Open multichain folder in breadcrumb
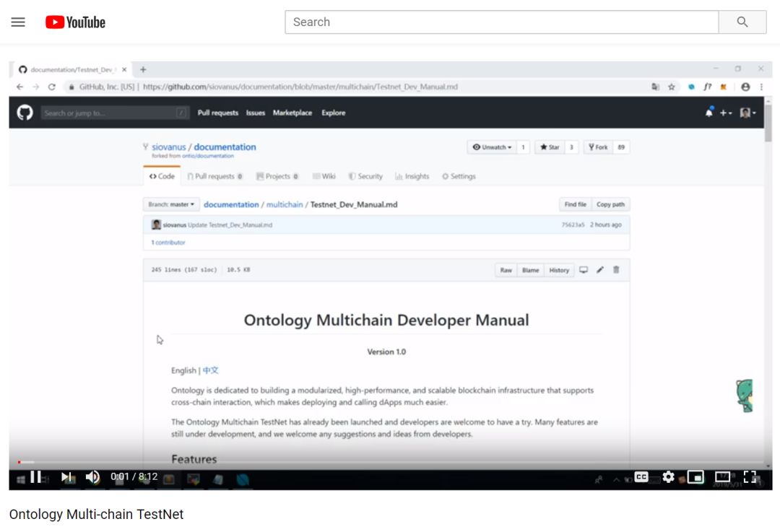780x532 pixels. click(x=285, y=204)
